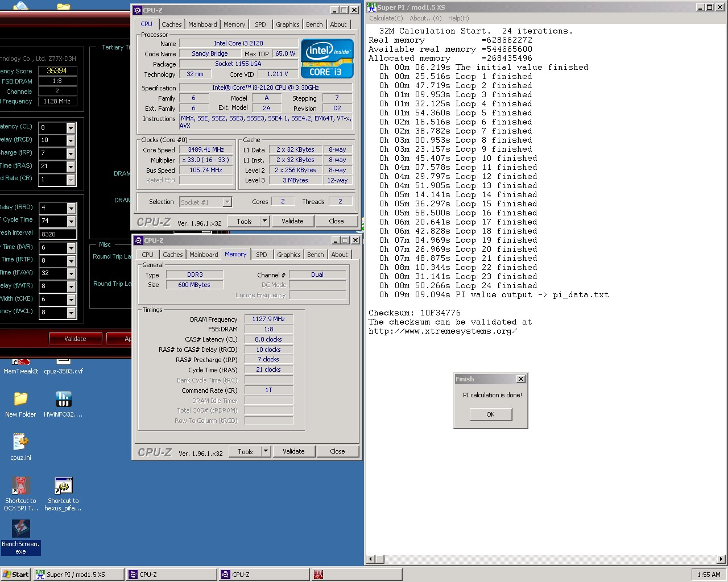The height and width of the screenshot is (582, 728).
Task: Click the Efficiency Score value 35394
Action: (x=57, y=70)
